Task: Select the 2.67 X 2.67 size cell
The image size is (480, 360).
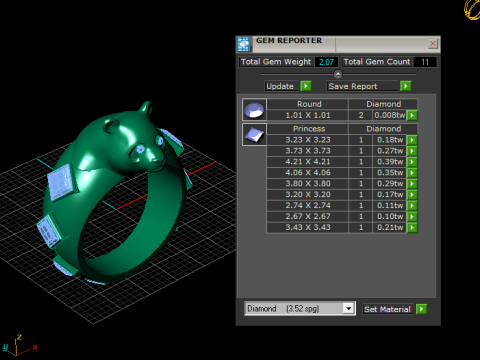Action: [308, 217]
